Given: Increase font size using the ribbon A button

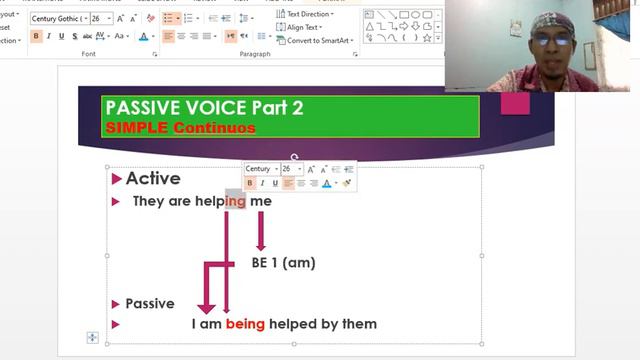Looking at the screenshot, I should [x=120, y=19].
